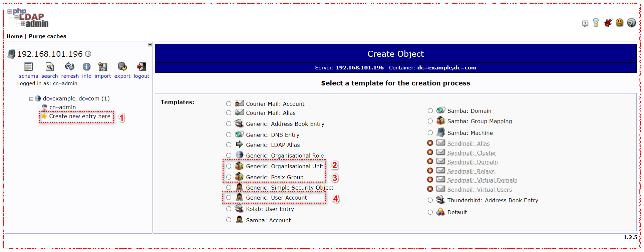Click the lightbulb feature request icon
644x252 pixels.
pyautogui.click(x=596, y=22)
